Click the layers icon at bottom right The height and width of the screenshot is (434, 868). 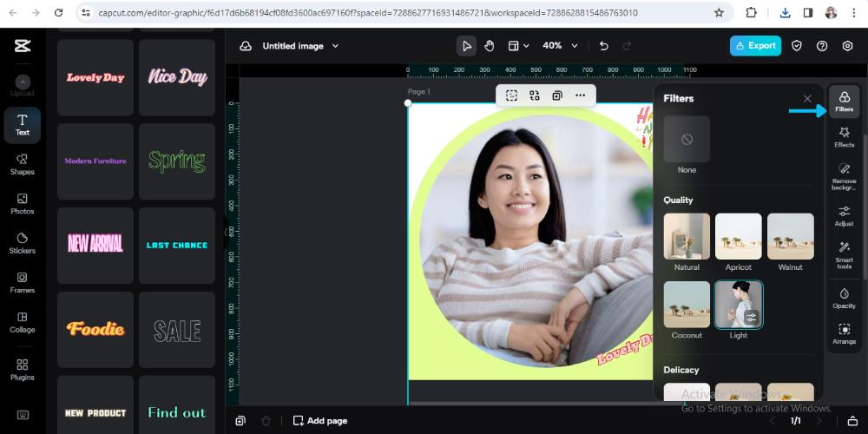click(853, 421)
